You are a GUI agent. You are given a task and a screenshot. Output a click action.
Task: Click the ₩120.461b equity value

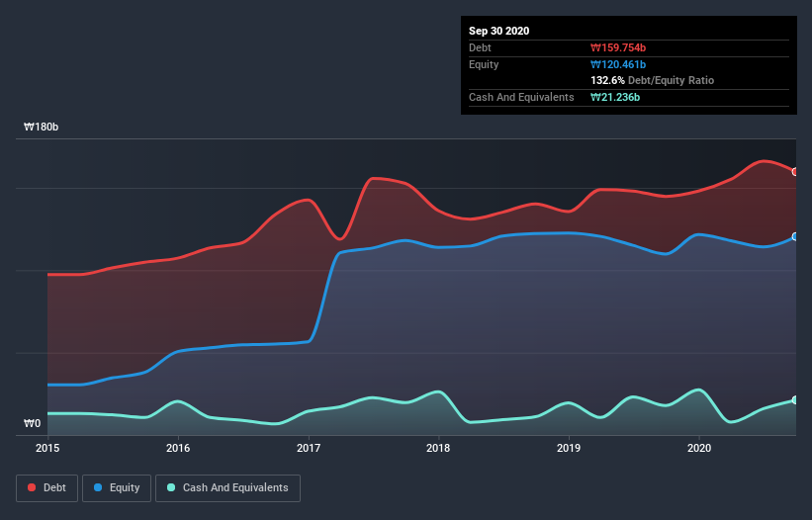pos(618,64)
